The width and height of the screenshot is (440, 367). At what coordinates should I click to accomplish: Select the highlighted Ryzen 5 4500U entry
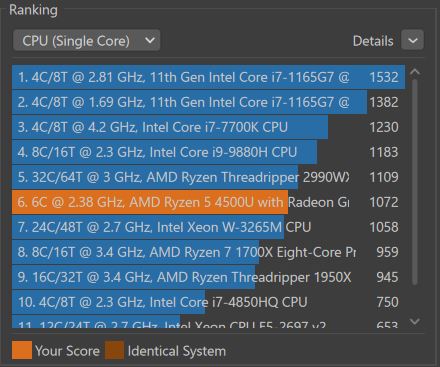(209, 202)
